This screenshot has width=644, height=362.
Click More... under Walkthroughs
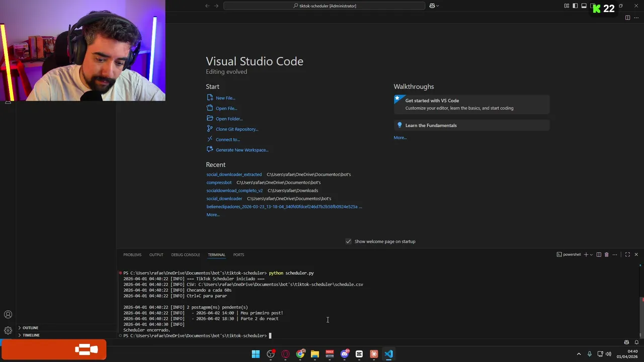(400, 137)
